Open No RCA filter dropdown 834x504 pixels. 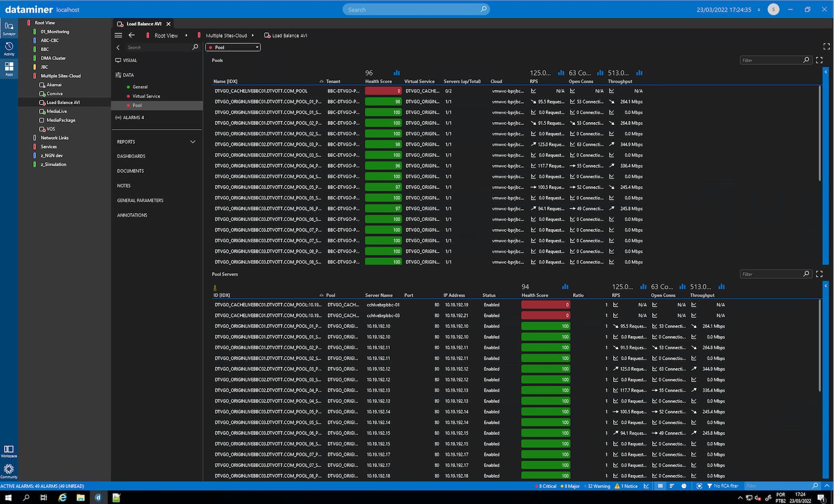pos(722,486)
